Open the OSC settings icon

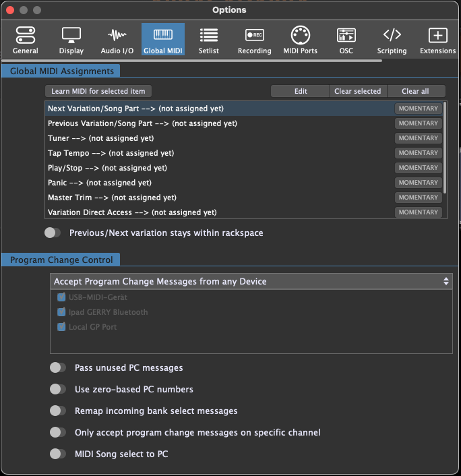346,40
